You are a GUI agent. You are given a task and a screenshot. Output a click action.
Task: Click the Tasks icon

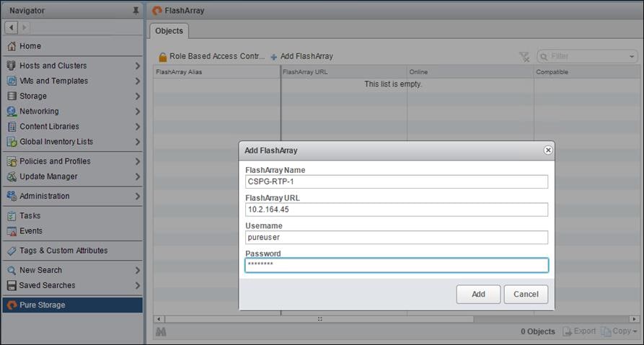pos(12,216)
